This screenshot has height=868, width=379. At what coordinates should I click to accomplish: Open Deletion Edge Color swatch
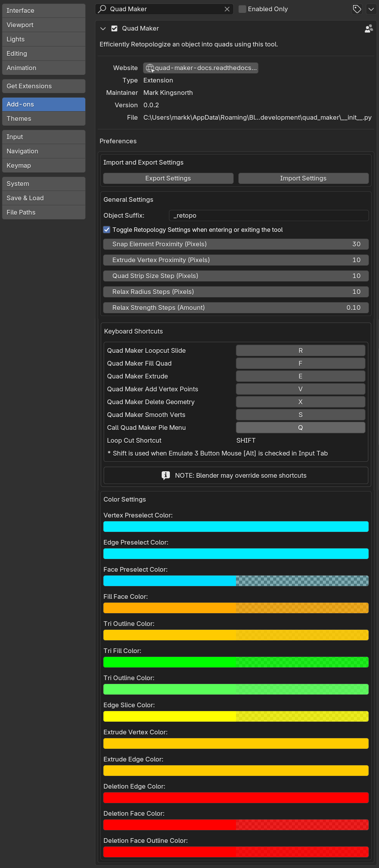(x=236, y=798)
